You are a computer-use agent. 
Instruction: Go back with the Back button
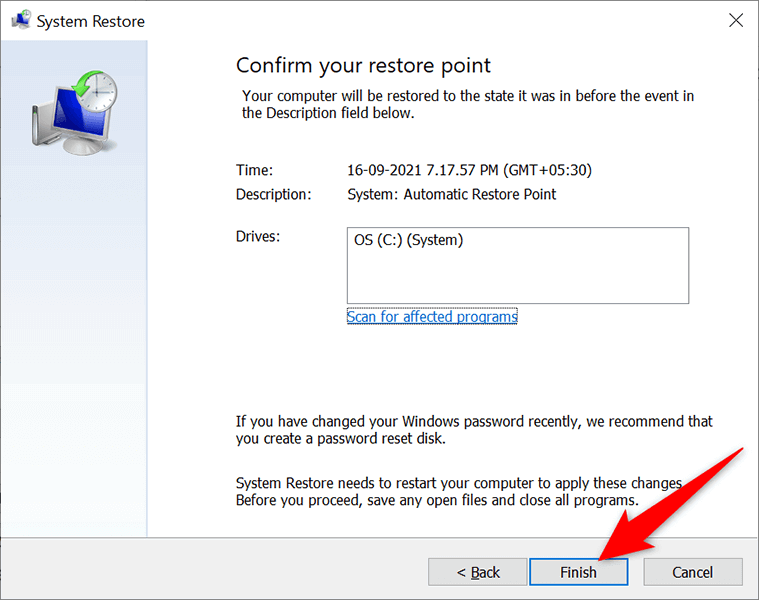tap(478, 572)
